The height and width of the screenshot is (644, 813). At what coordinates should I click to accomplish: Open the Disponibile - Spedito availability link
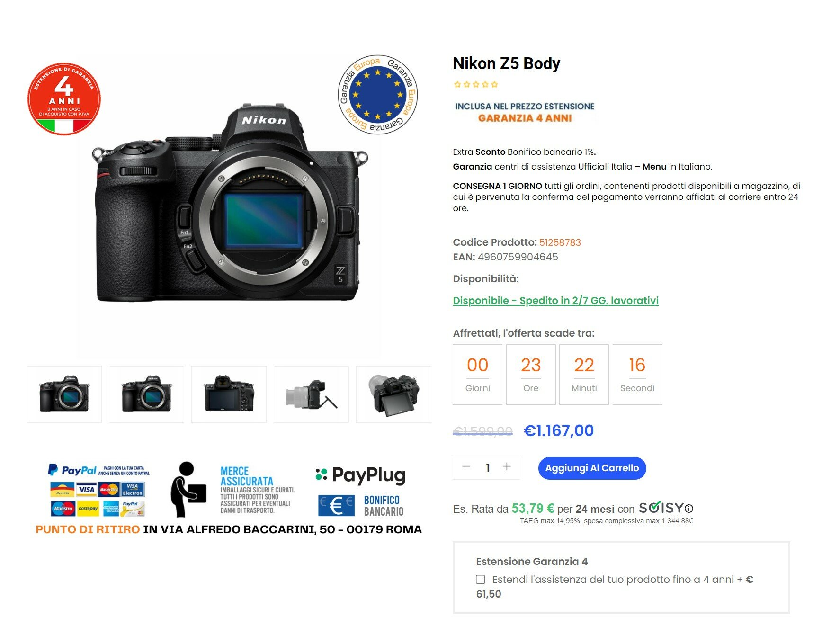555,301
